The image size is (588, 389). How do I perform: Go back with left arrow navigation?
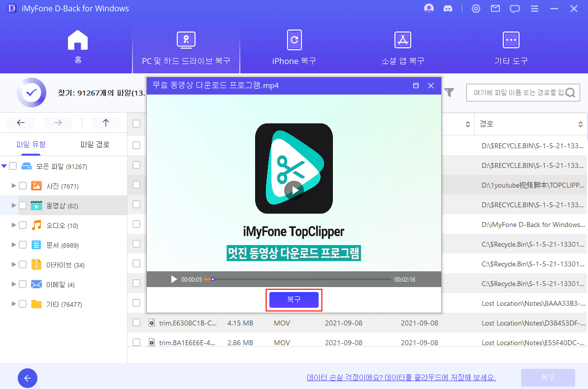[21, 123]
